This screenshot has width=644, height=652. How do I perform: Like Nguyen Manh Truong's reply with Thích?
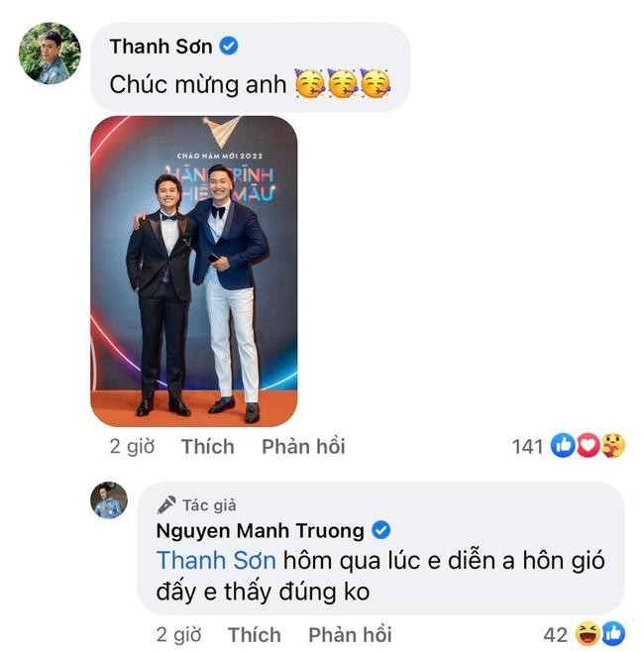coord(254,634)
